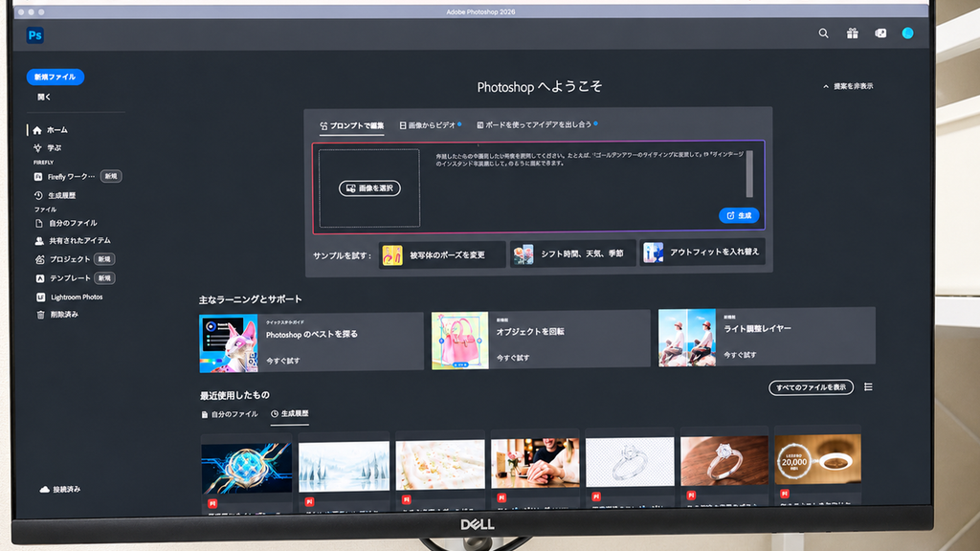
Task: Open the couple at cafe thumbnail
Action: click(x=535, y=463)
